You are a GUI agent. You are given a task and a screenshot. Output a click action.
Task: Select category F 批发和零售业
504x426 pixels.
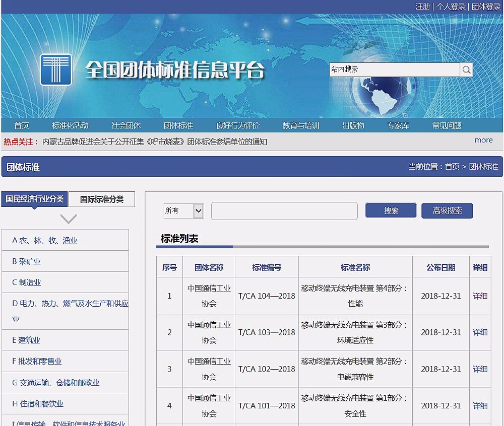coord(65,361)
